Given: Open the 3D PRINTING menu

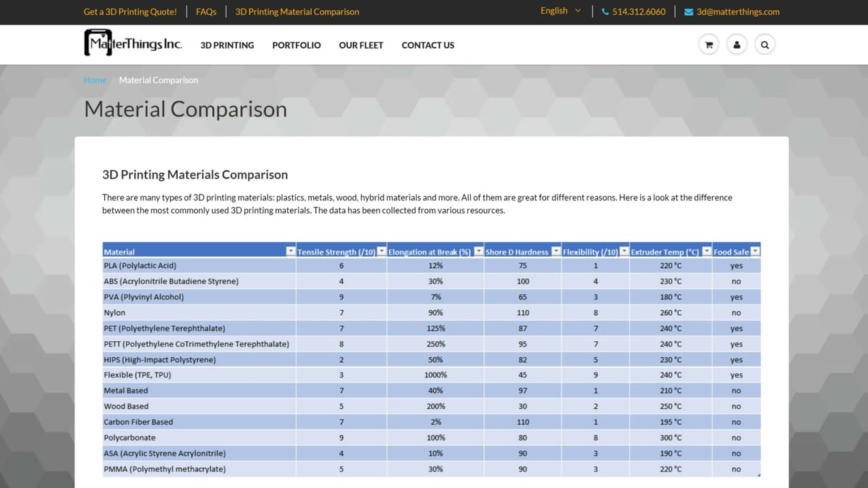Looking at the screenshot, I should coord(227,45).
